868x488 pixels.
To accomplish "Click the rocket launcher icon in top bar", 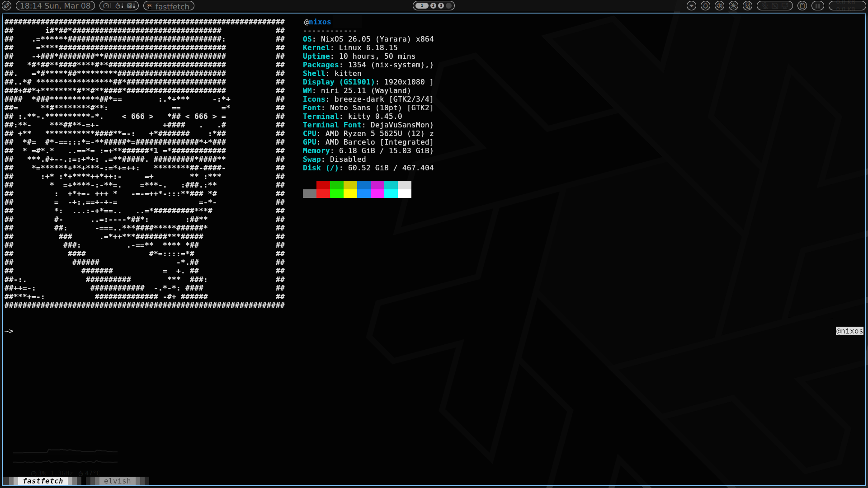I will point(6,6).
